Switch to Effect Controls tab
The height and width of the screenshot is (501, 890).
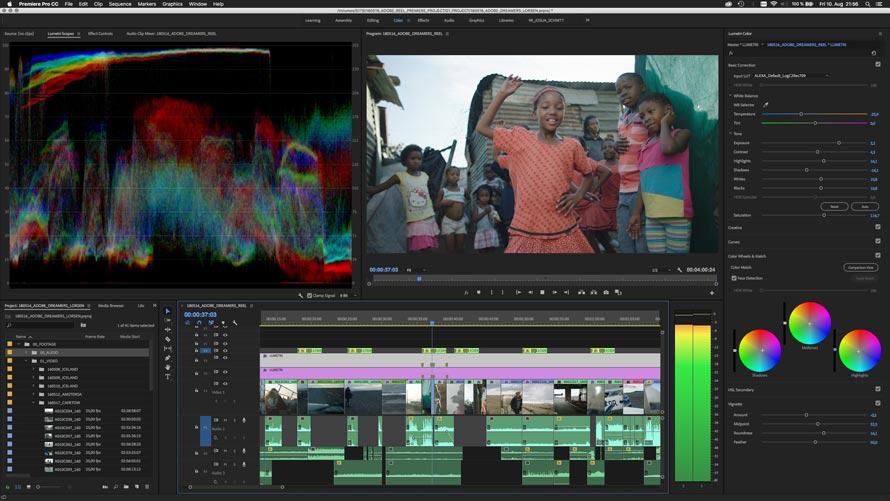[x=100, y=33]
